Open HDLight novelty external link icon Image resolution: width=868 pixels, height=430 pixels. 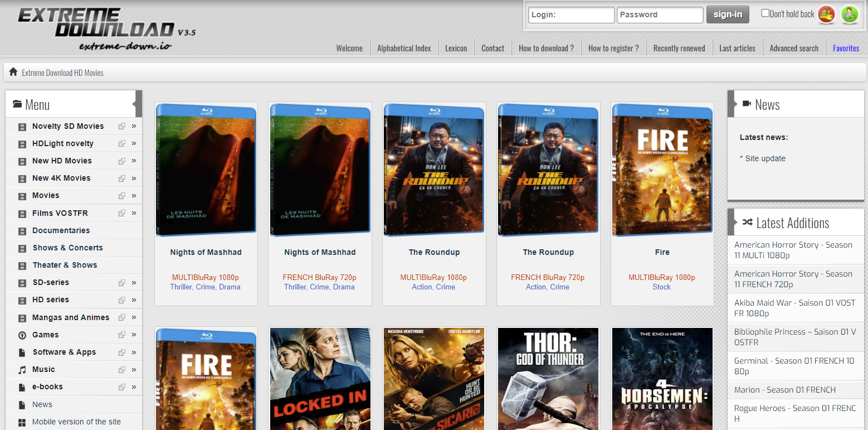121,144
